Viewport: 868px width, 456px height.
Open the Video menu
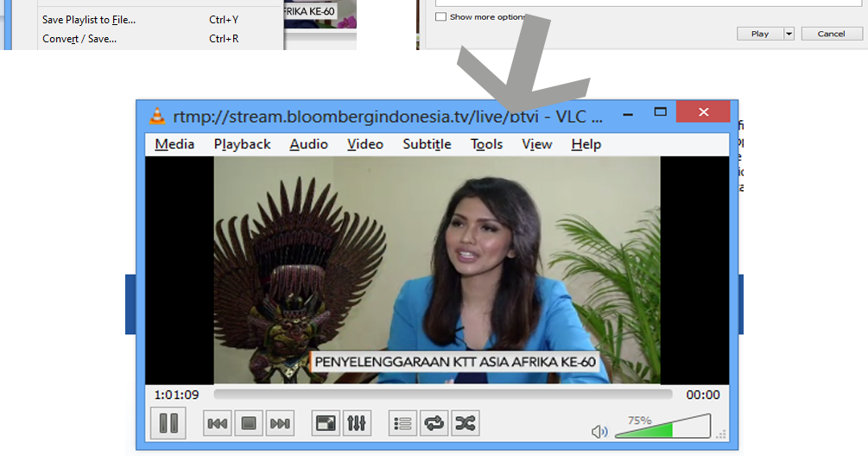click(x=364, y=144)
